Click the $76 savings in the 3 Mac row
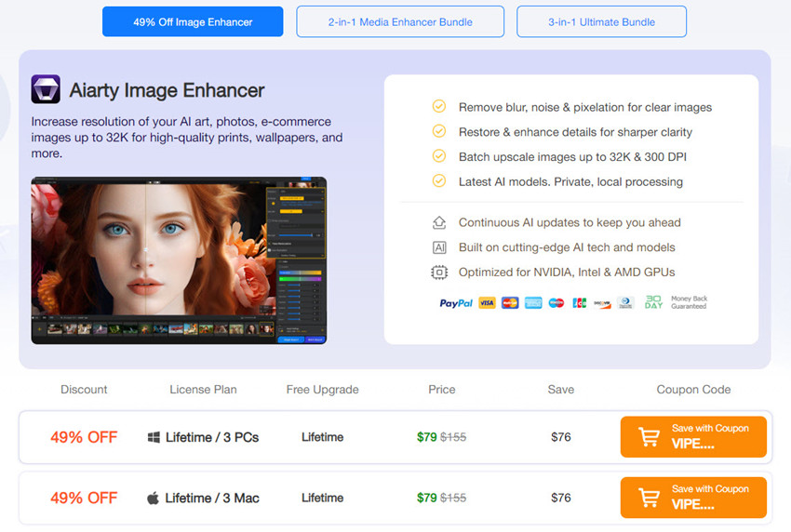 (561, 499)
